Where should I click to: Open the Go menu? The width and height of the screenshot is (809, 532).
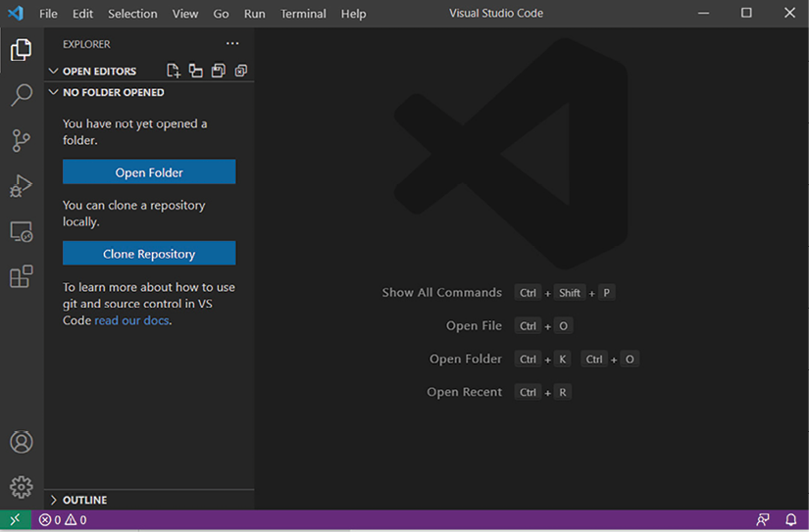click(221, 14)
